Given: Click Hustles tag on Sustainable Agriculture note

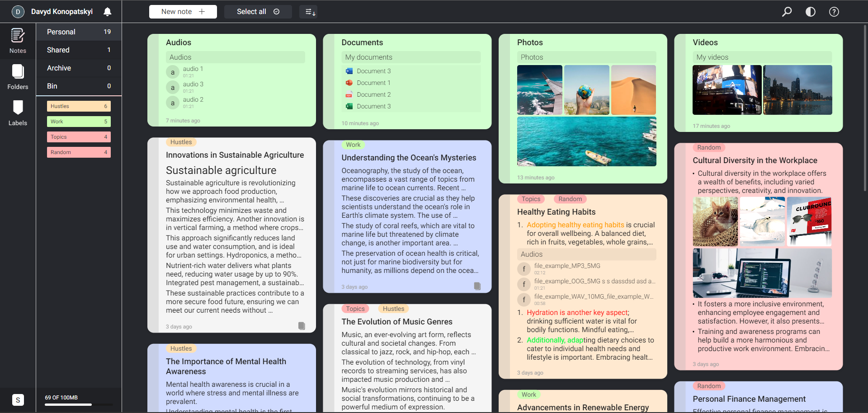Looking at the screenshot, I should tap(181, 142).
